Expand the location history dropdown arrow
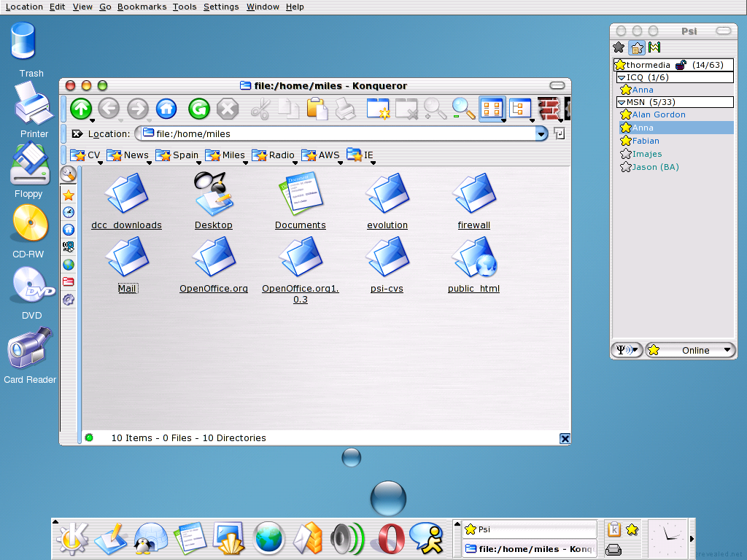The height and width of the screenshot is (560, 747). [x=541, y=134]
